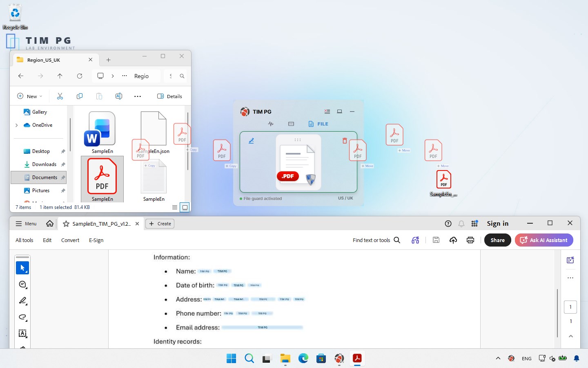The image size is (588, 368).
Task: Show hidden path with address bar ellipsis
Action: (x=125, y=76)
